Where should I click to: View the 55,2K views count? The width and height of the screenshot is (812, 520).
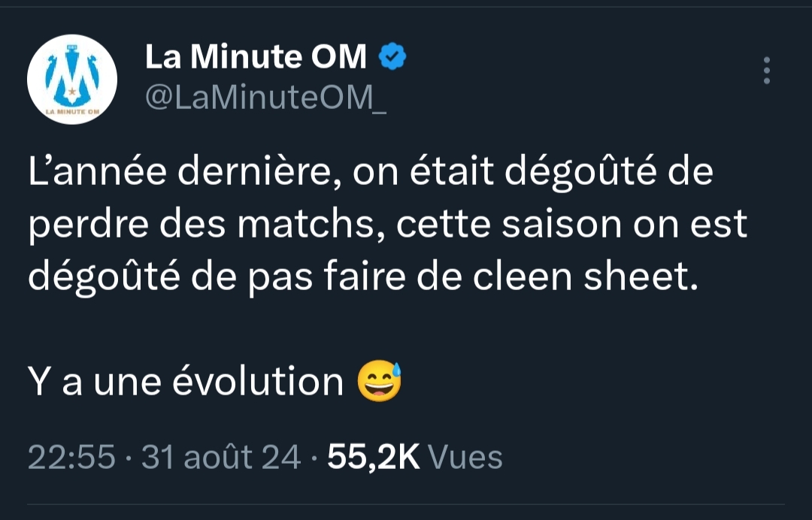click(374, 456)
